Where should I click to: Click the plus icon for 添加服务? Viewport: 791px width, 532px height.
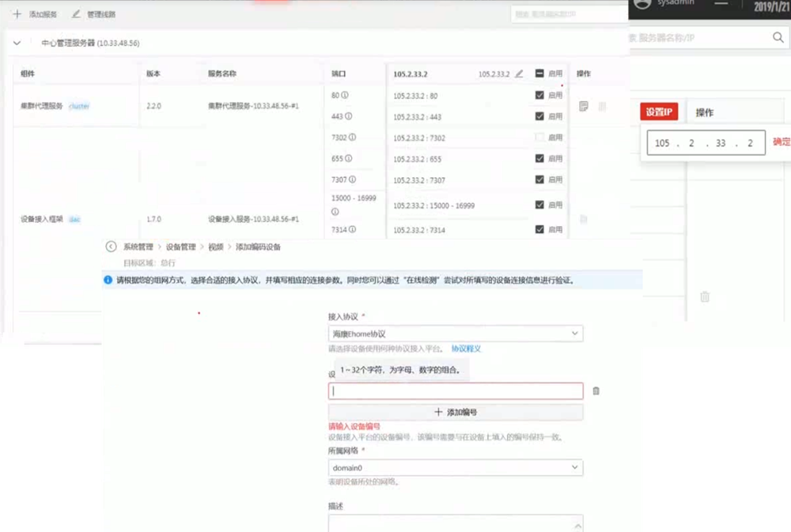[17, 14]
